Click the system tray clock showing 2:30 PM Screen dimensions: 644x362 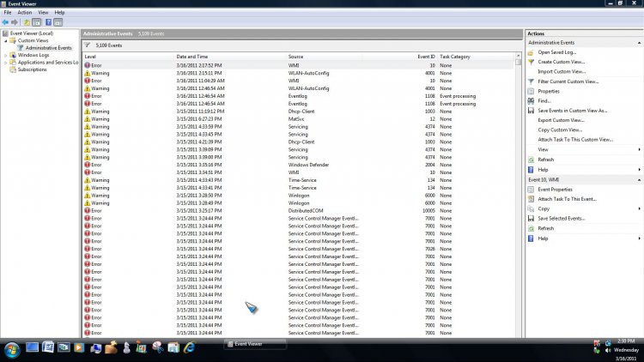(626, 341)
